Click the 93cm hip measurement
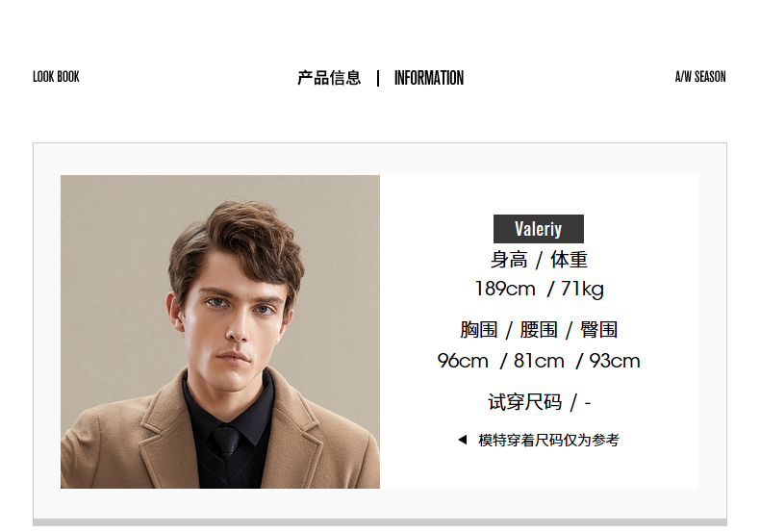760x532 pixels. 615,361
